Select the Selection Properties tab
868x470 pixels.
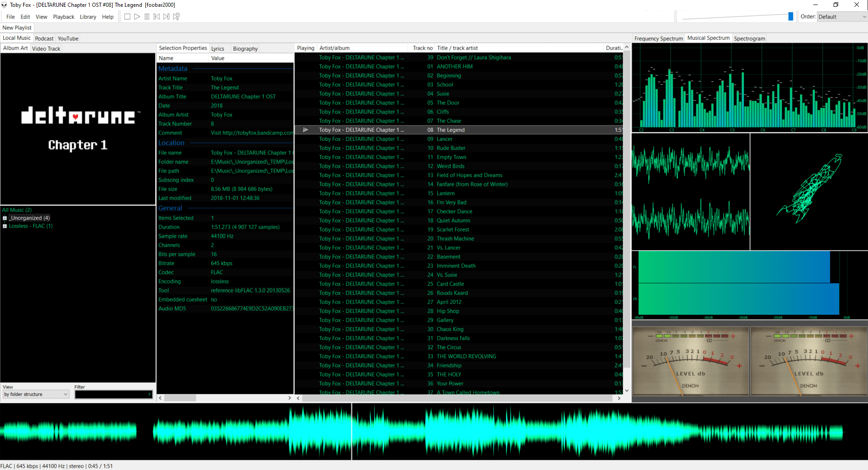[x=183, y=48]
